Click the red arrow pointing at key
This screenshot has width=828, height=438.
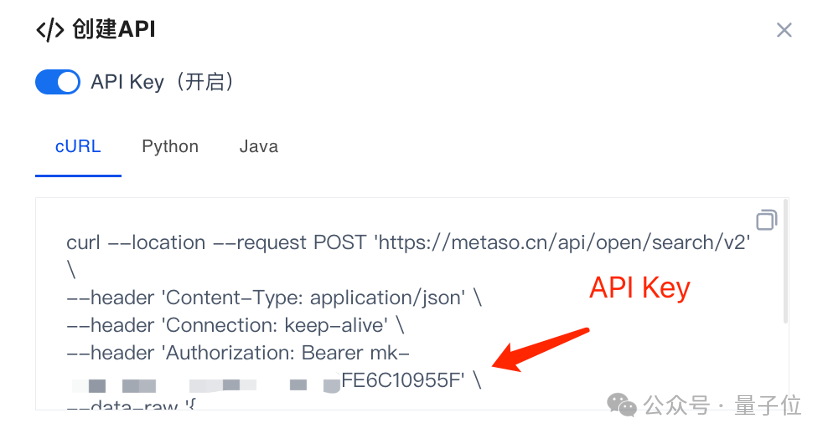point(540,349)
